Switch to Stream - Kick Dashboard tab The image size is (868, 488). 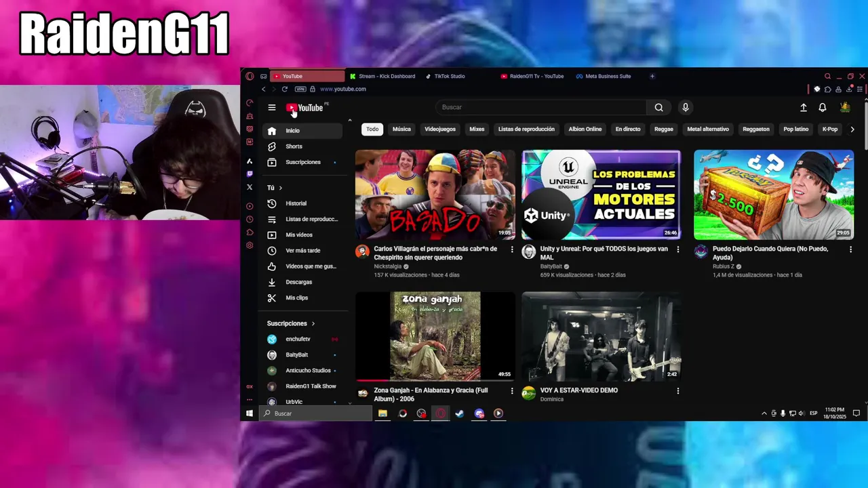382,76
